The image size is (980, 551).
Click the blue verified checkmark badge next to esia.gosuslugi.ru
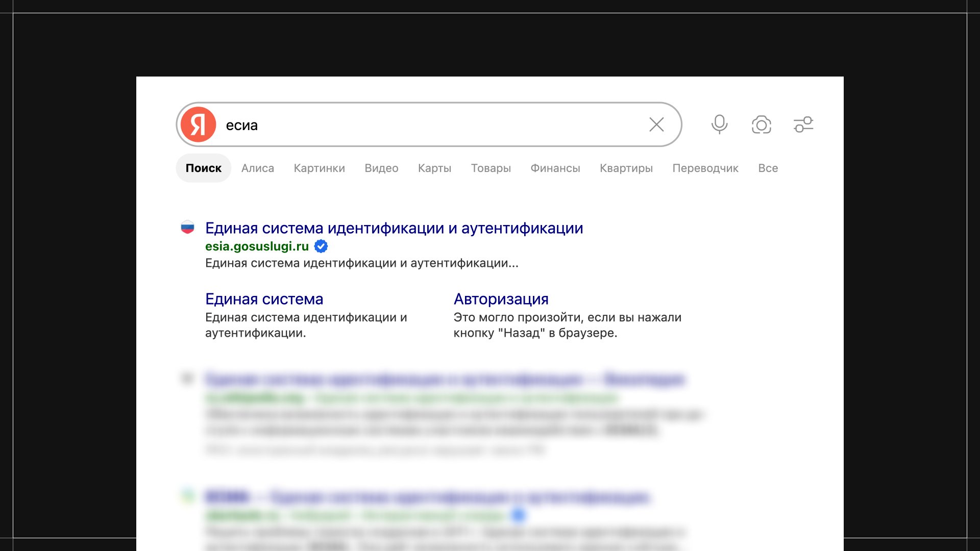(321, 246)
